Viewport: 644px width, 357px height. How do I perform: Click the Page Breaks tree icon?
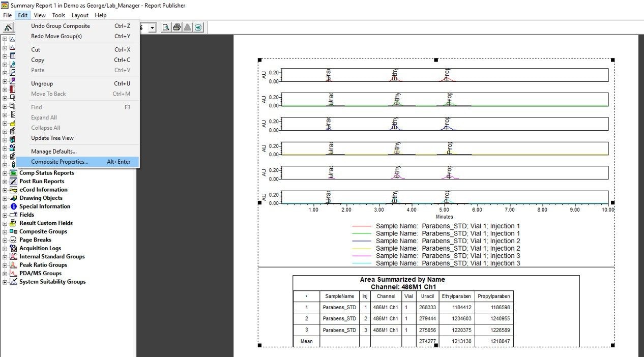(13, 240)
